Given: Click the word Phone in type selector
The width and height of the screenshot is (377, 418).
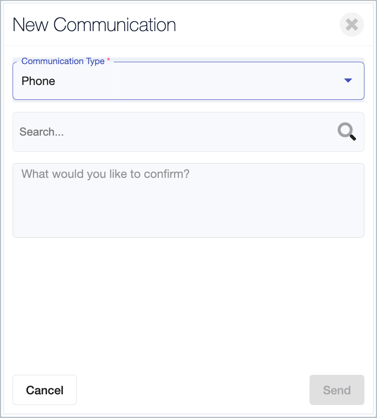Looking at the screenshot, I should 38,81.
